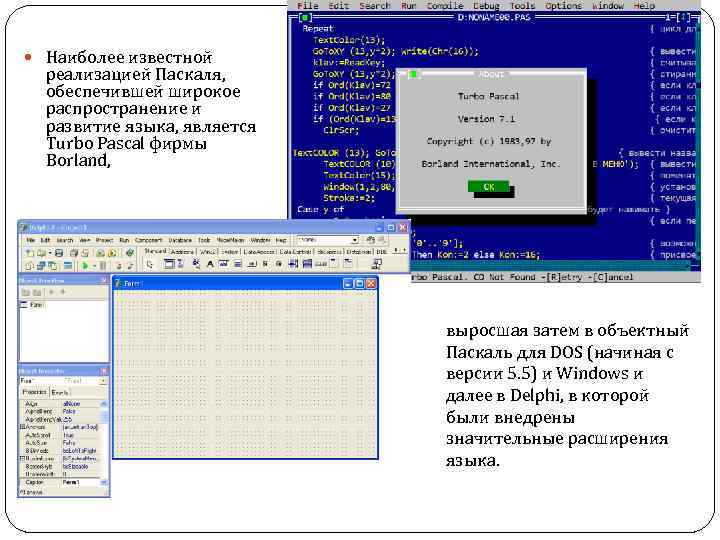Click the Align property value alNone

[72, 404]
